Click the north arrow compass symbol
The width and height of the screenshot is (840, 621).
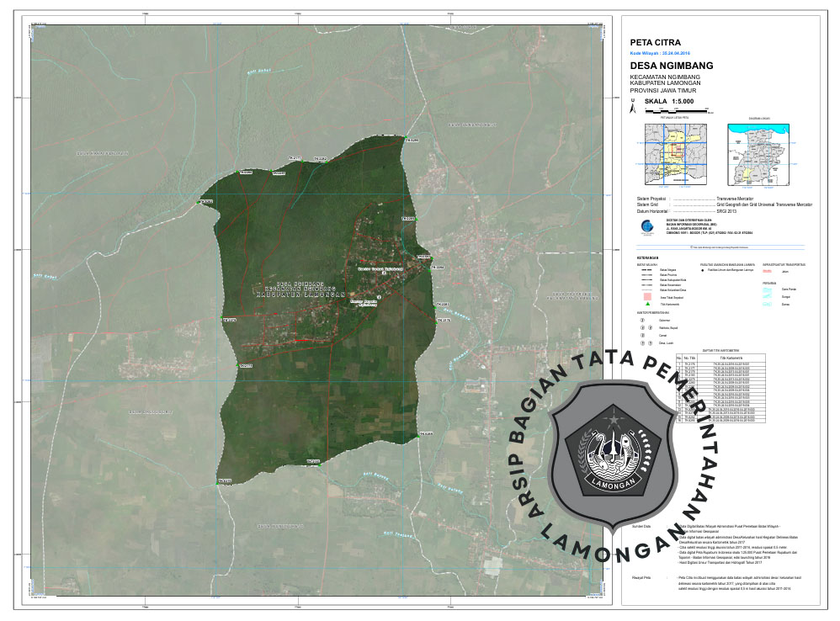[632, 106]
